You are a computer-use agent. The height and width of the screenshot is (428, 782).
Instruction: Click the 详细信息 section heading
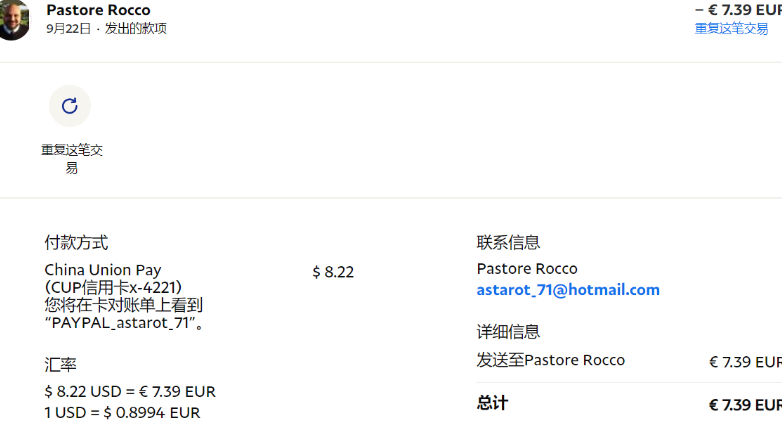(508, 332)
